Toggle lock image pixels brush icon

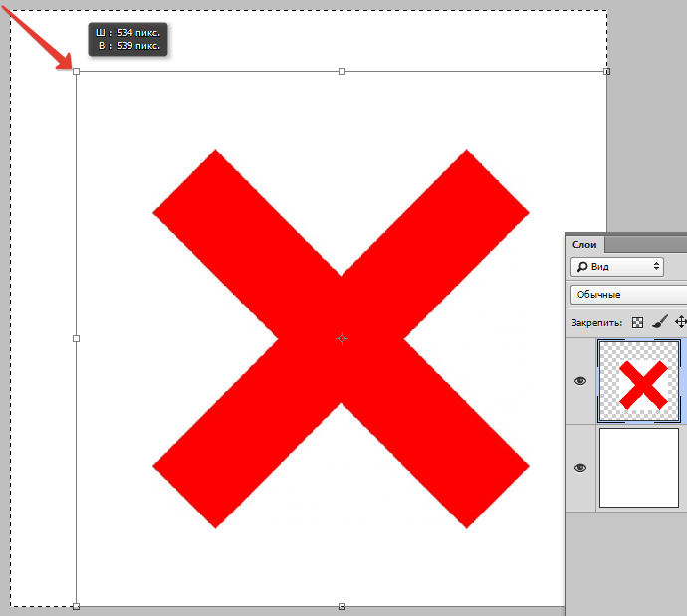point(660,322)
